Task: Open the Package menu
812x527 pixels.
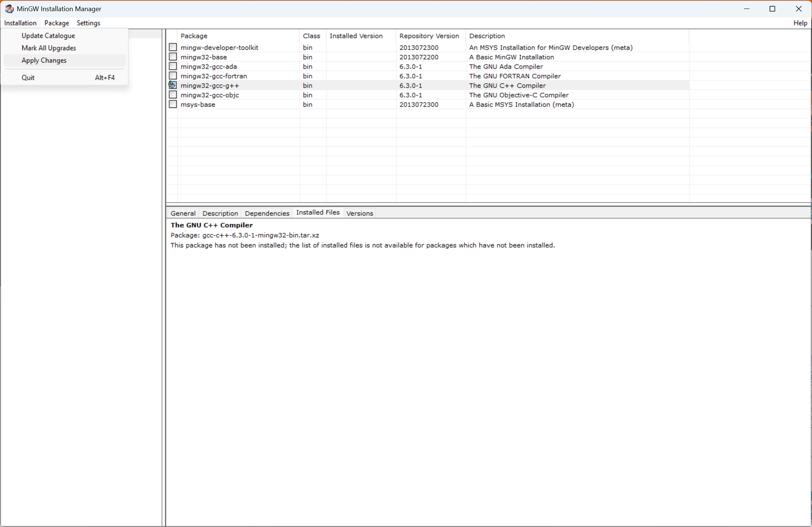Action: pyautogui.click(x=57, y=23)
